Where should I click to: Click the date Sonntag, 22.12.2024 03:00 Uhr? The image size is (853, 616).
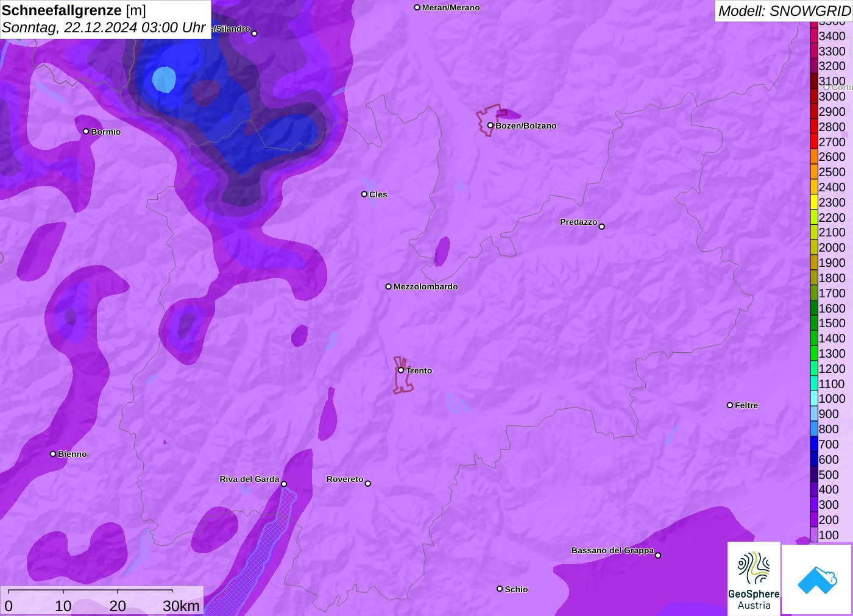tap(104, 27)
